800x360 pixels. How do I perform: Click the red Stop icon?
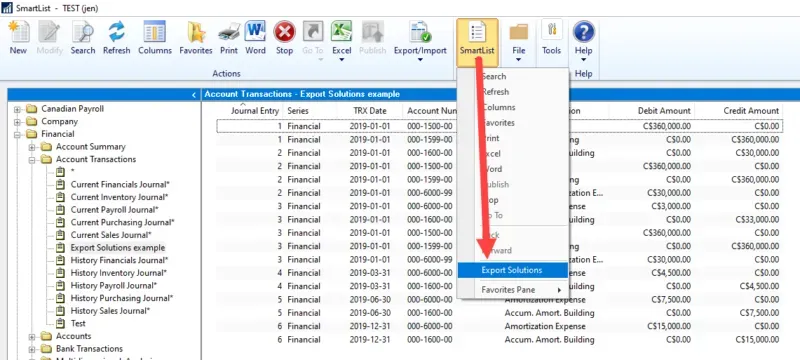tap(284, 32)
